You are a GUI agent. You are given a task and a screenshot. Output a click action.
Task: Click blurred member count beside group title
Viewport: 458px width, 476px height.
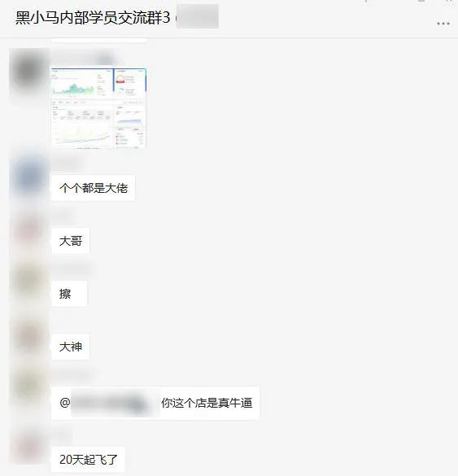[x=198, y=17]
